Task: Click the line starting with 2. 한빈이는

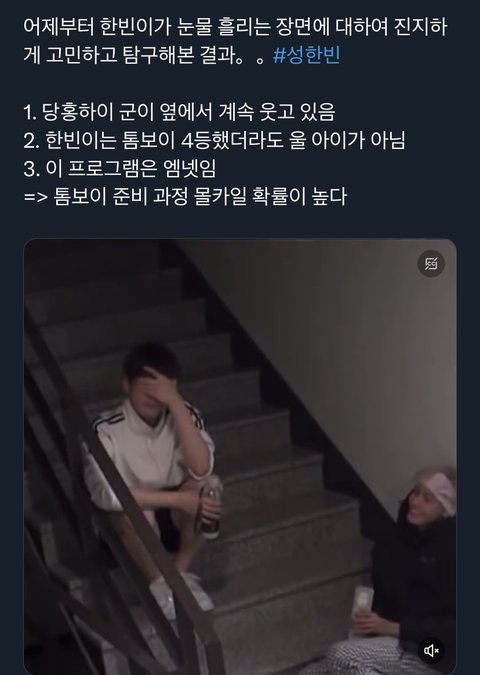Action: point(214,140)
